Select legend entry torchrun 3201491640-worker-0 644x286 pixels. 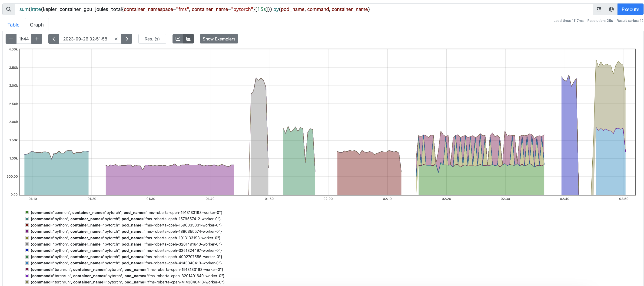click(127, 276)
